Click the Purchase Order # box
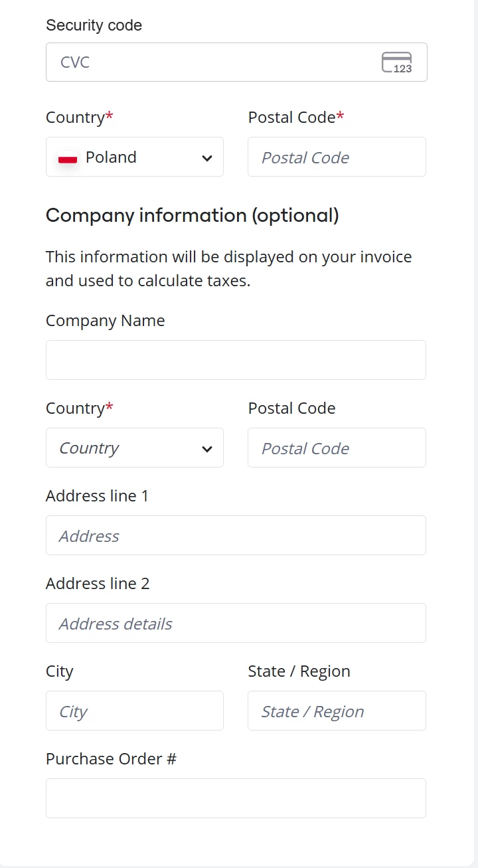 (x=236, y=798)
